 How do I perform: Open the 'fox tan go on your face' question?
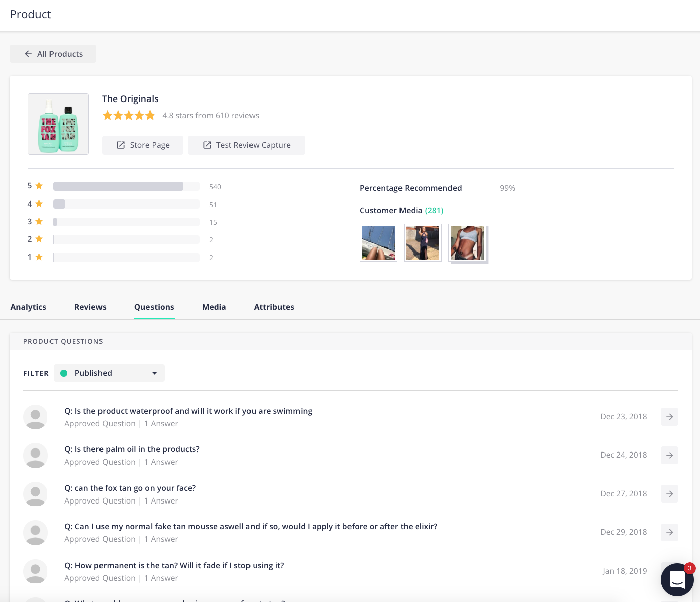click(130, 488)
